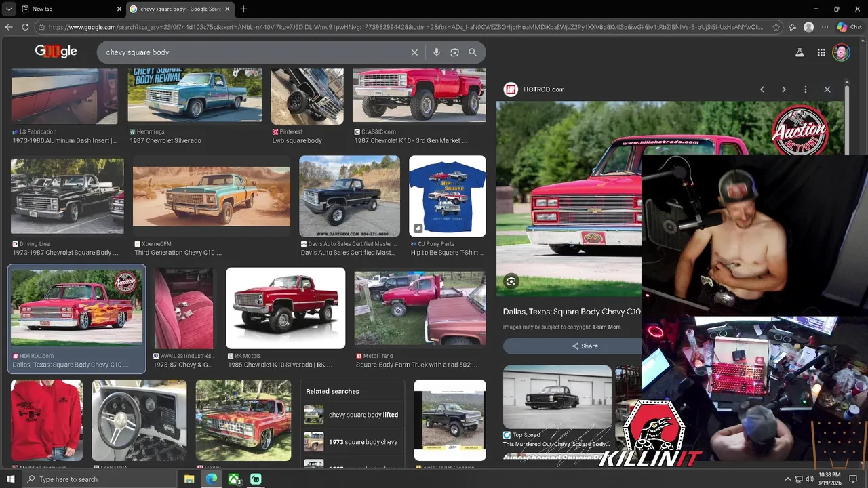Viewport: 868px width, 488px height.
Task: Show hidden system tray icons
Action: pyautogui.click(x=788, y=479)
